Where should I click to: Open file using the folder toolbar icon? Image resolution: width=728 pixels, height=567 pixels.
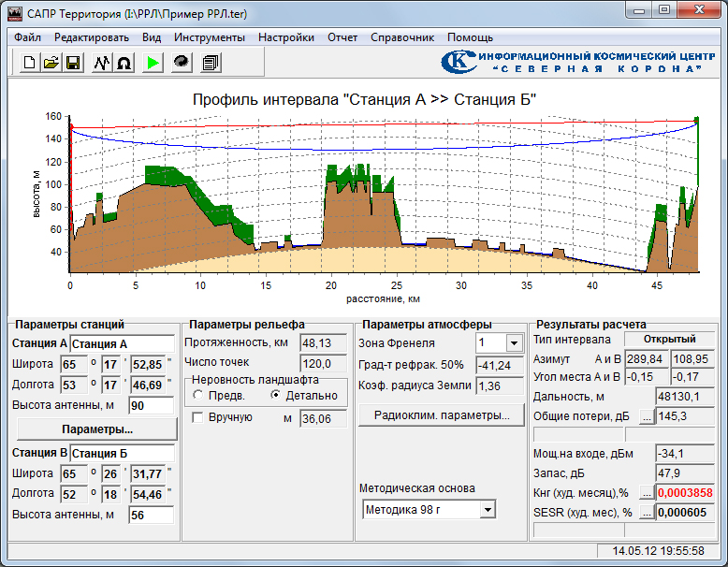click(x=51, y=63)
